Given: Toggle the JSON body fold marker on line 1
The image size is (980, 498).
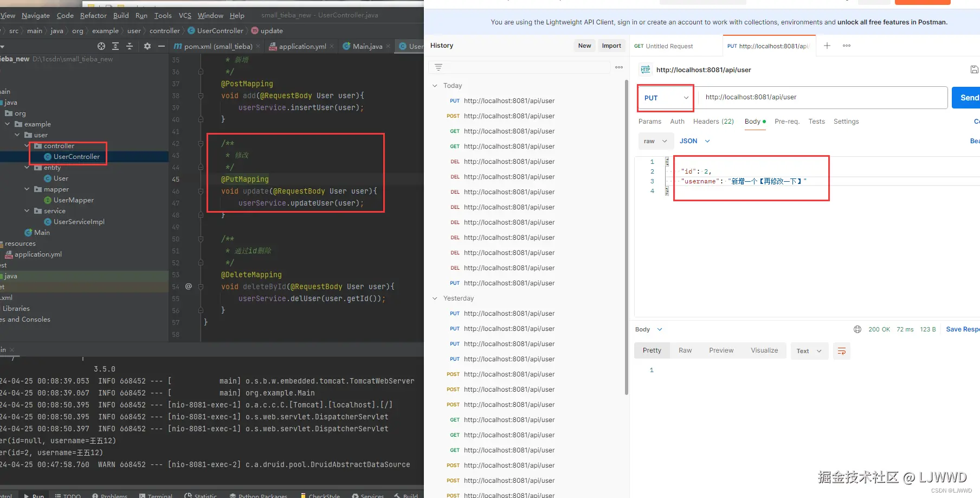Looking at the screenshot, I should 667,162.
